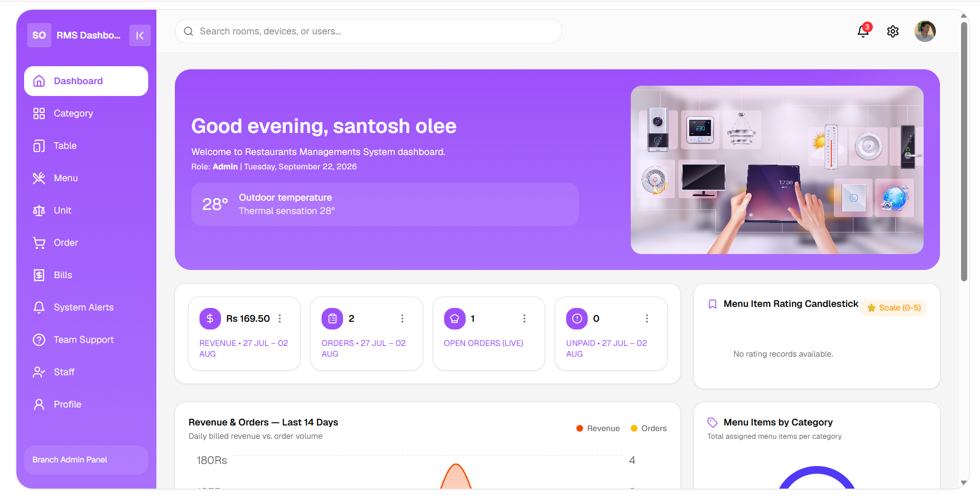Image resolution: width=980 pixels, height=504 pixels.
Task: Click the chef hat icon on open orders card
Action: coord(454,319)
